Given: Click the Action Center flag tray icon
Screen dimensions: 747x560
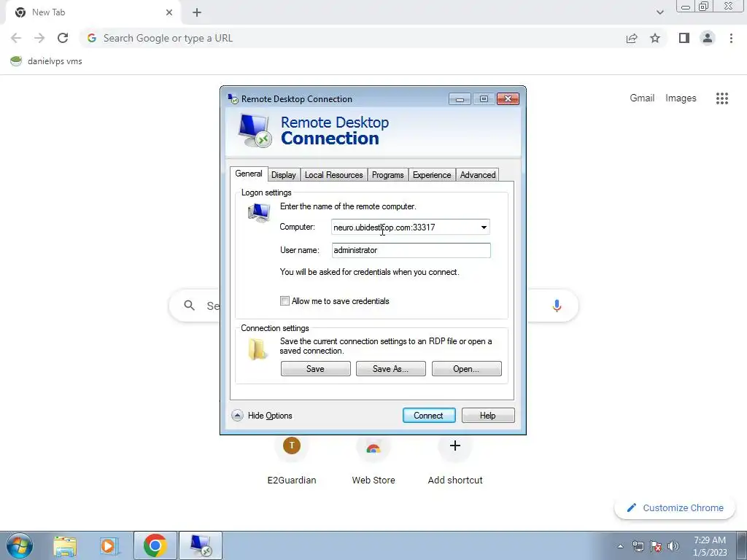Looking at the screenshot, I should (x=656, y=546).
